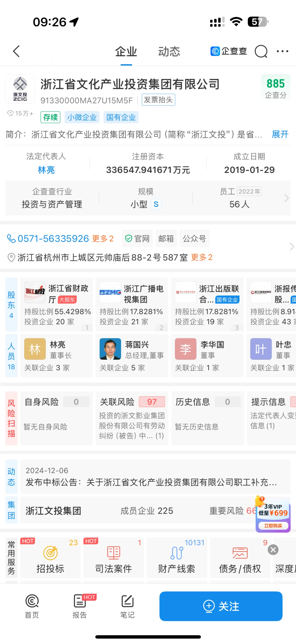Switch to the 企业 tab

click(126, 51)
